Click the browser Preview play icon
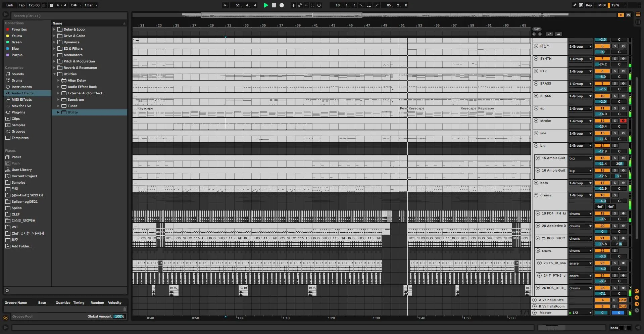Image resolution: width=644 pixels, height=334 pixels. point(6,14)
